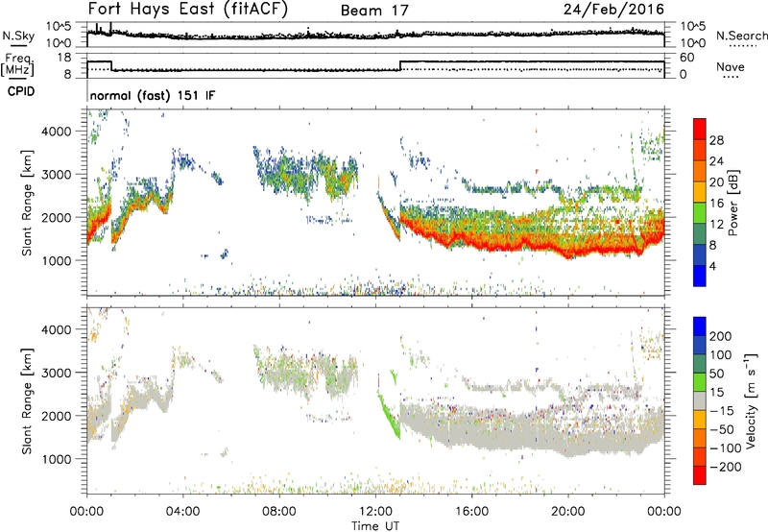Pick the red bottom Velocity colorbar segment
This screenshot has height=532, width=768.
click(700, 475)
